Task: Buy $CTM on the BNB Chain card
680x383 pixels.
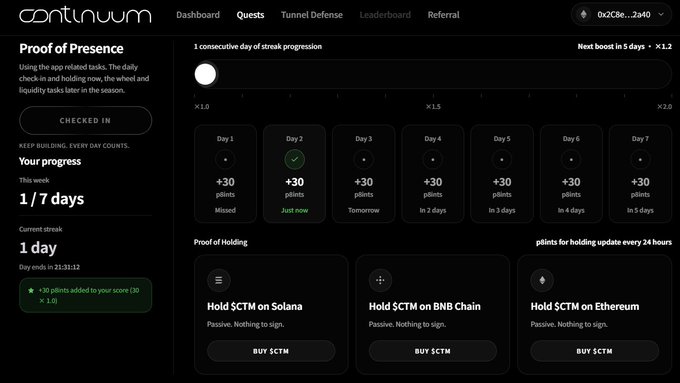Action: [x=433, y=351]
